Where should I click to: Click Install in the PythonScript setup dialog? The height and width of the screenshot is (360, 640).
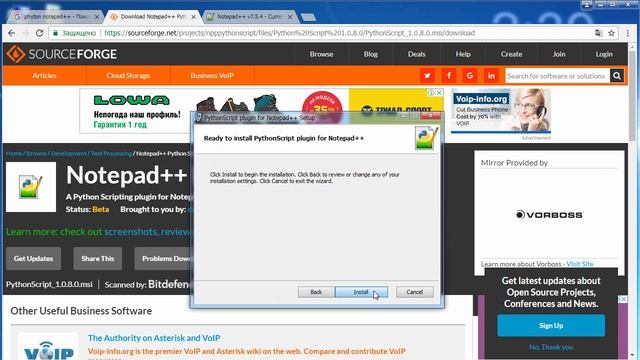361,292
